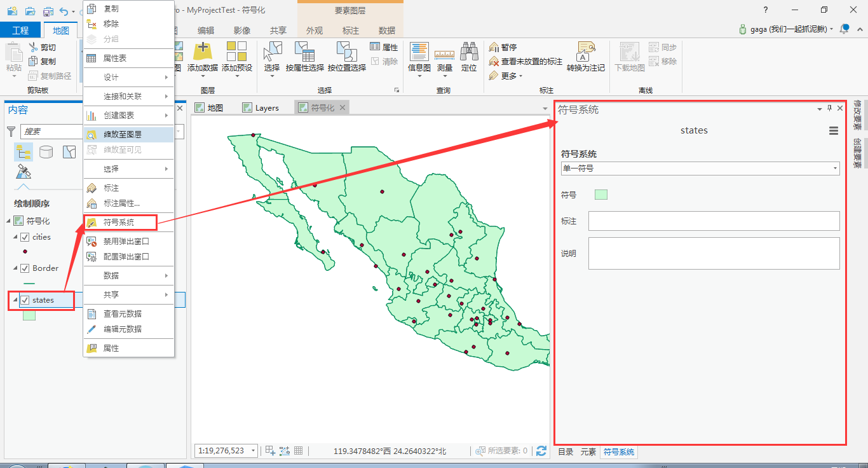Click Select By Attributes (按属性选择) icon

coord(304,52)
